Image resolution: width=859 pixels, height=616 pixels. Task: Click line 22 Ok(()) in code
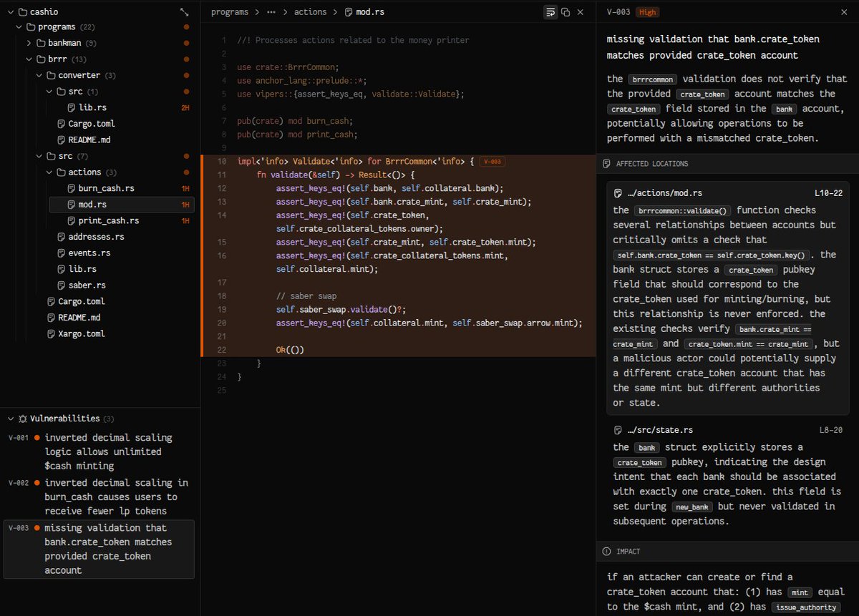pos(290,350)
